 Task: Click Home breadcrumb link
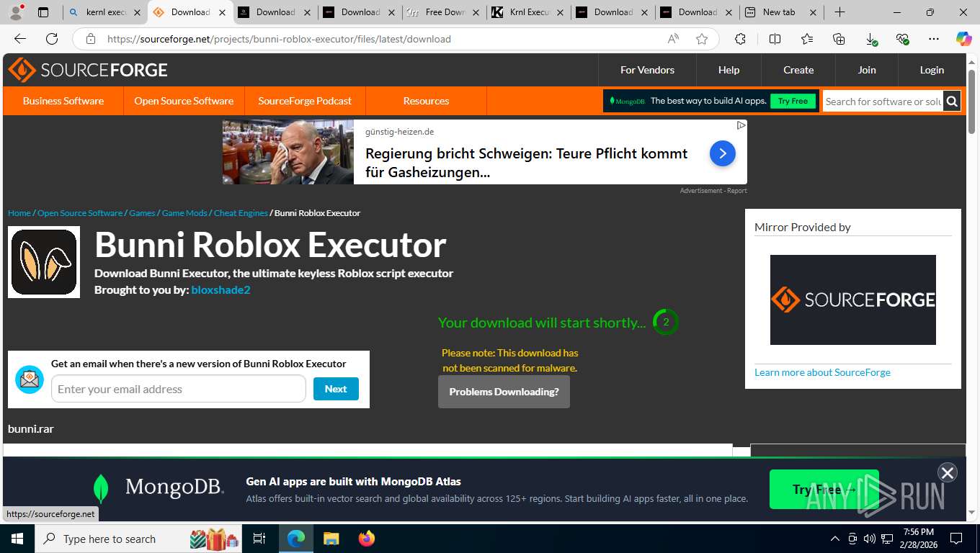(x=19, y=213)
